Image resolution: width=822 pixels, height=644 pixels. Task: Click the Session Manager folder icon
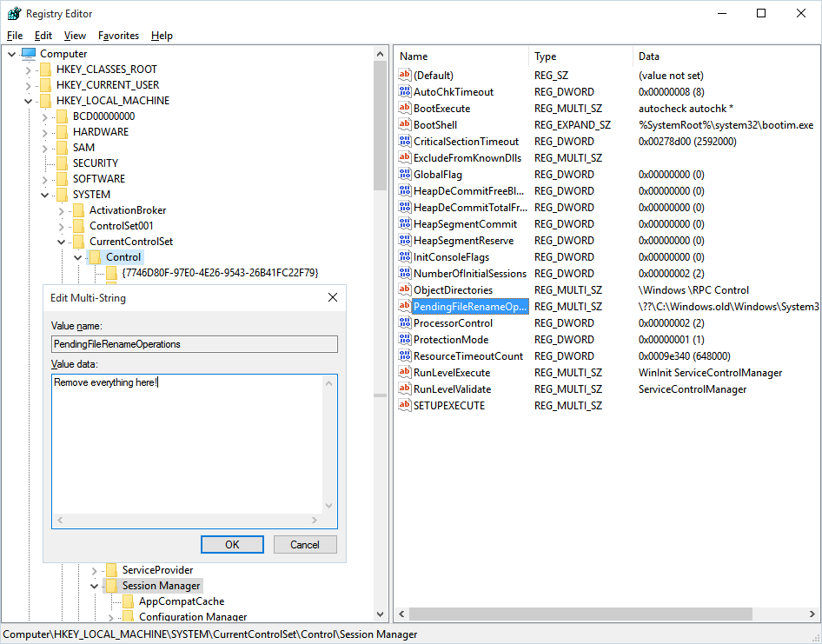pos(111,586)
